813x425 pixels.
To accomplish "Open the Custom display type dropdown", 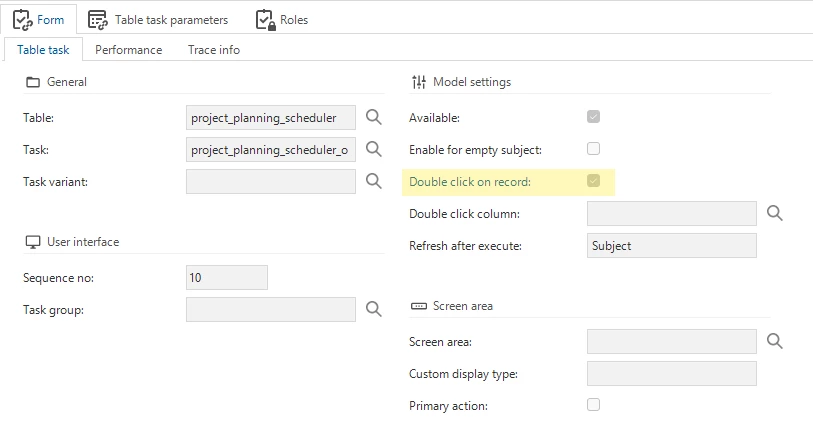I will pyautogui.click(x=671, y=374).
